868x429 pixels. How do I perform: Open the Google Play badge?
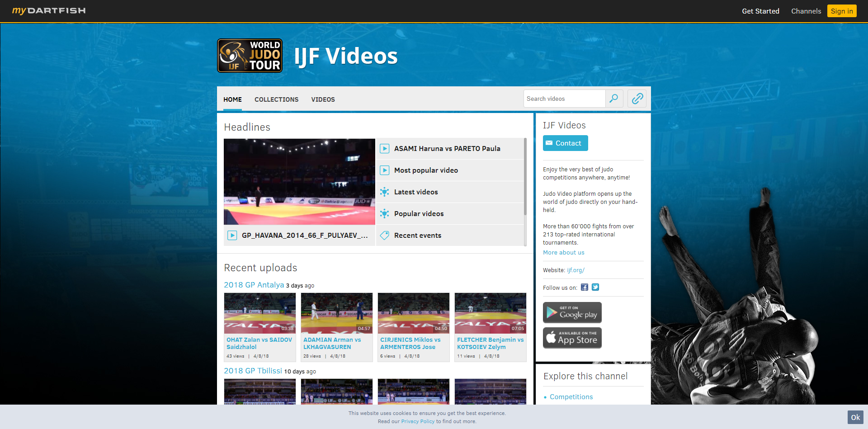pos(572,312)
